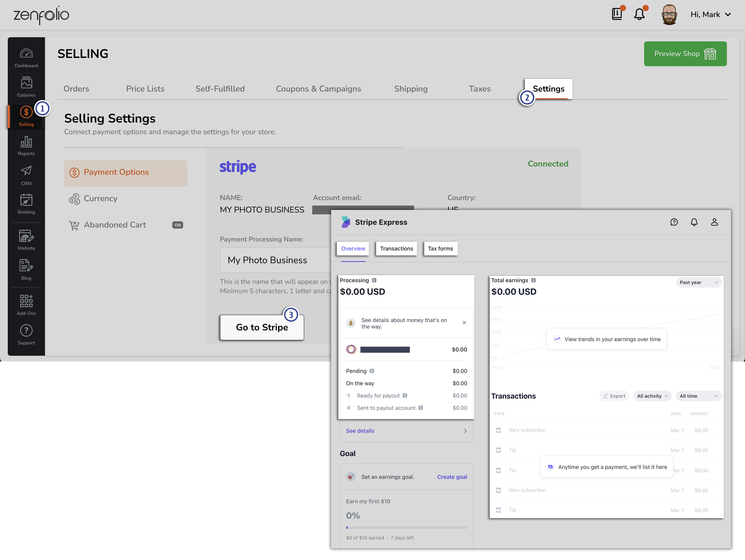The width and height of the screenshot is (745, 560).
Task: Select the Settings tab
Action: tap(549, 89)
